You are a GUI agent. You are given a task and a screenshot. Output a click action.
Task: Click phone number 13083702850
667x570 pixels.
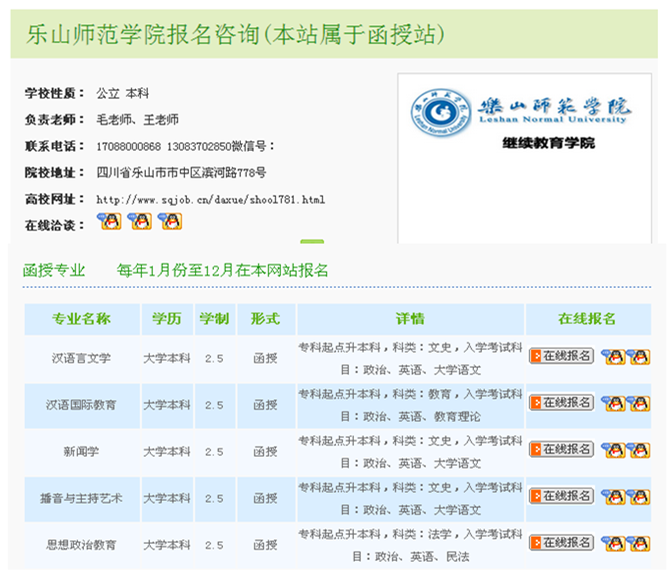coord(199,147)
